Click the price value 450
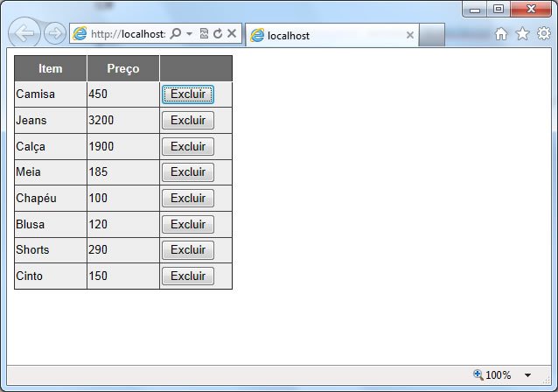Viewport: 558px width, 392px height. click(x=98, y=94)
